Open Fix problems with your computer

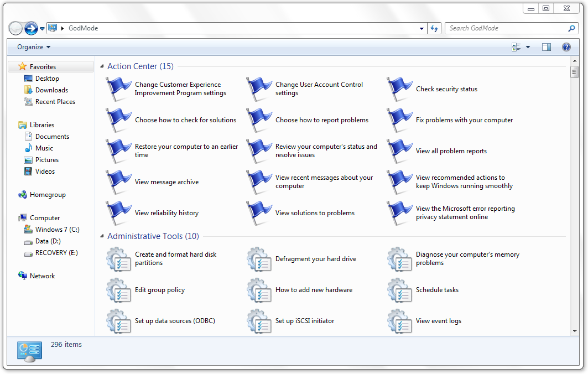click(x=464, y=120)
